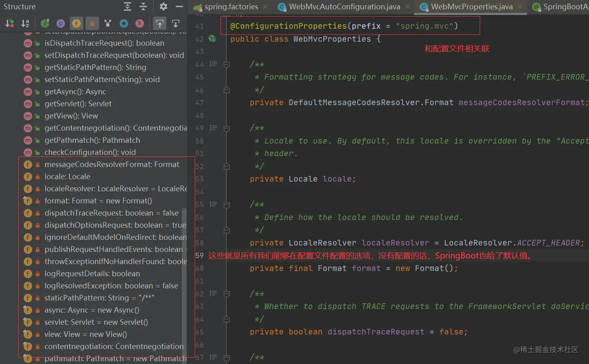Image resolution: width=589 pixels, height=364 pixels.
Task: Click the Structure panel vertical scrollbar
Action: click(x=184, y=283)
